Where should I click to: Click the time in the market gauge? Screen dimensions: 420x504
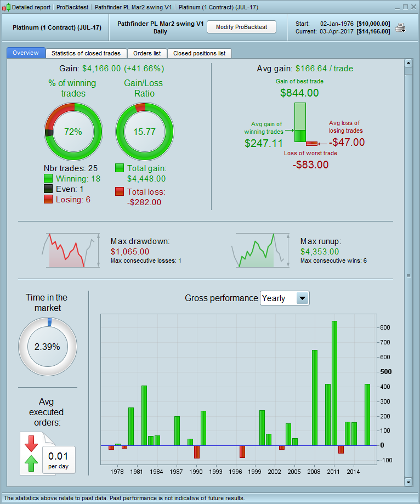(48, 347)
